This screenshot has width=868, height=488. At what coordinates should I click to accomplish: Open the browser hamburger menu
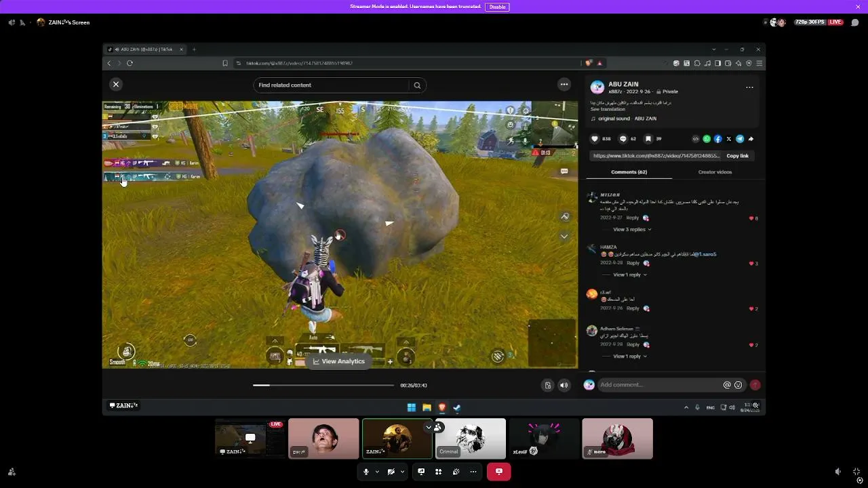[759, 63]
